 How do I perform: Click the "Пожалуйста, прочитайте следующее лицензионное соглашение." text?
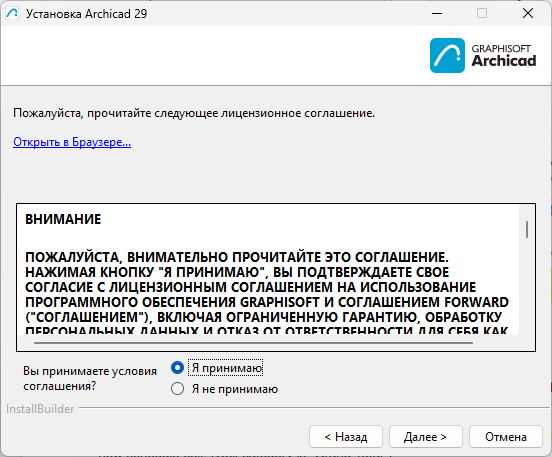[x=194, y=113]
